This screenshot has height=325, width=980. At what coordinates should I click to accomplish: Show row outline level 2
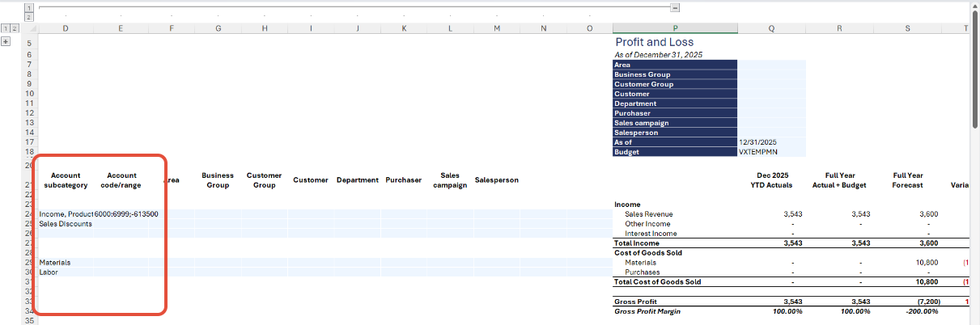[x=13, y=28]
